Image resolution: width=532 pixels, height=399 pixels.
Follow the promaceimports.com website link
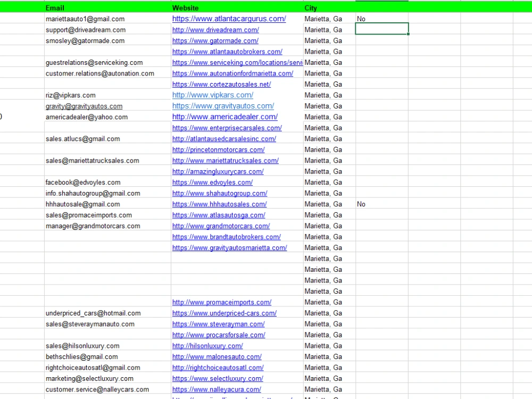[x=221, y=302]
